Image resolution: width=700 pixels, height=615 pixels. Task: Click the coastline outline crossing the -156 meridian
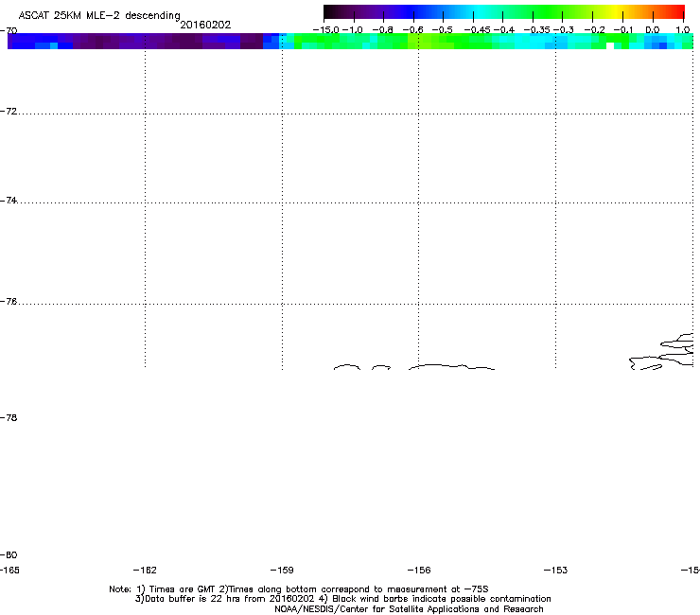pyautogui.click(x=451, y=367)
